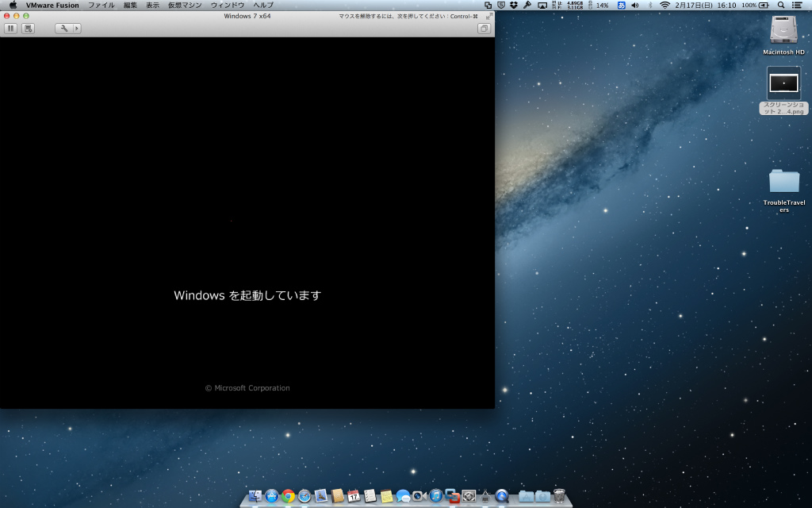Switch the Japanese input method indicator
The width and height of the screenshot is (812, 508).
(x=621, y=6)
